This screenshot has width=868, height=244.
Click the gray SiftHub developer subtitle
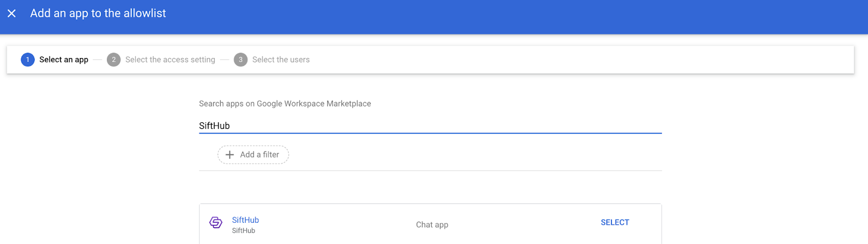pos(244,231)
